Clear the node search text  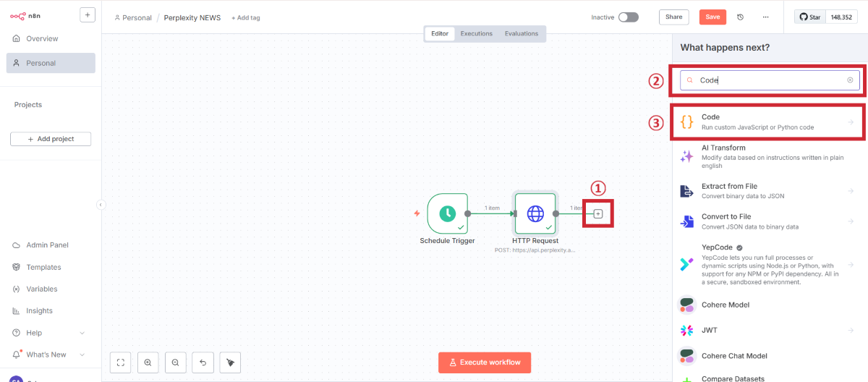point(850,80)
